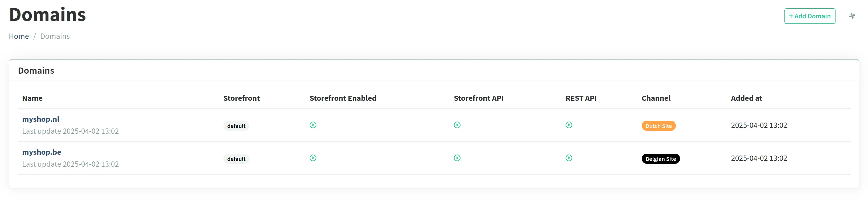Click Storefront API icon for myshop.be
The image size is (868, 201).
coord(457,158)
